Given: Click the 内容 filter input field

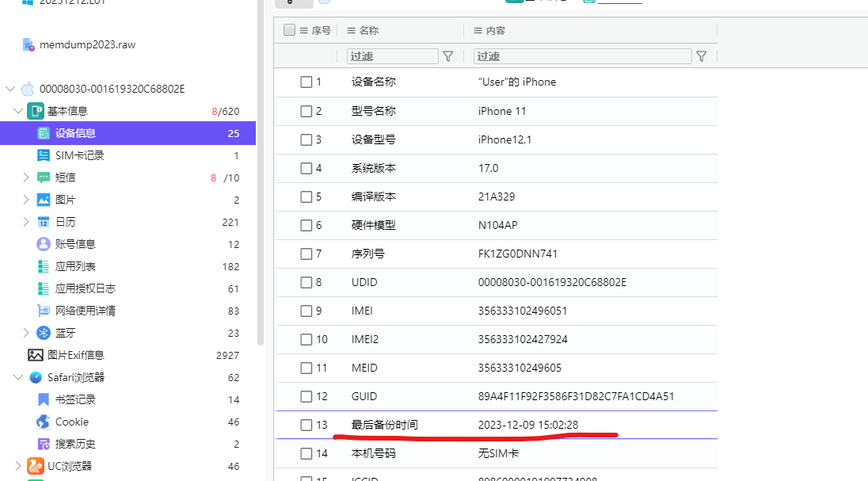Looking at the screenshot, I should (x=582, y=56).
